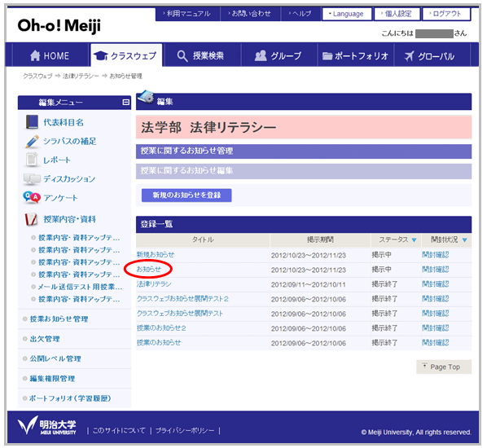Click the レポート document icon

pos(32,160)
